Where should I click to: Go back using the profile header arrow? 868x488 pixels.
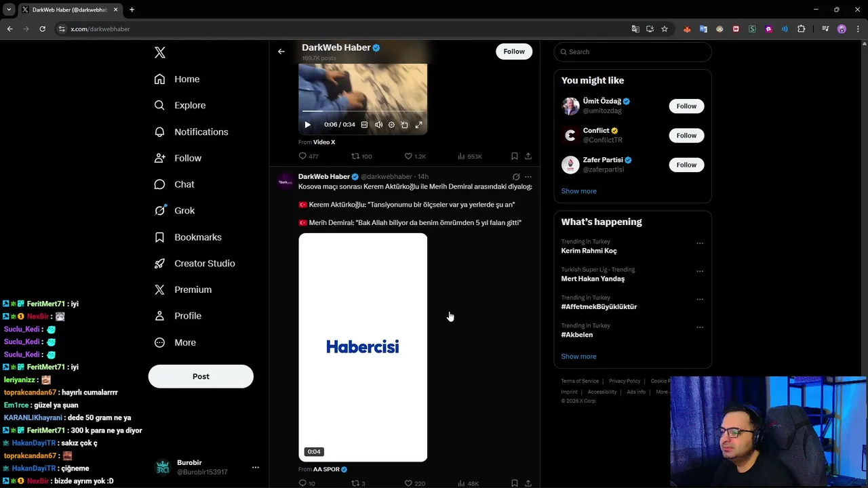pos(281,52)
